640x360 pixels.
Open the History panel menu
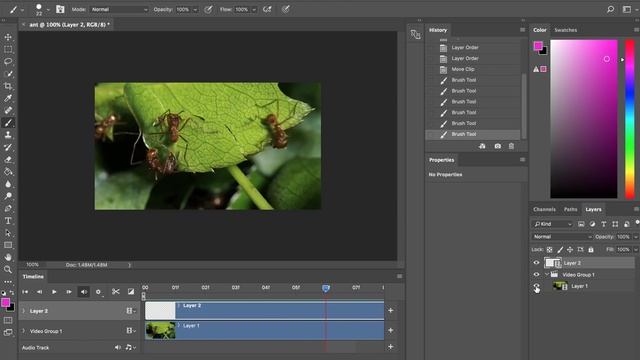tap(522, 30)
